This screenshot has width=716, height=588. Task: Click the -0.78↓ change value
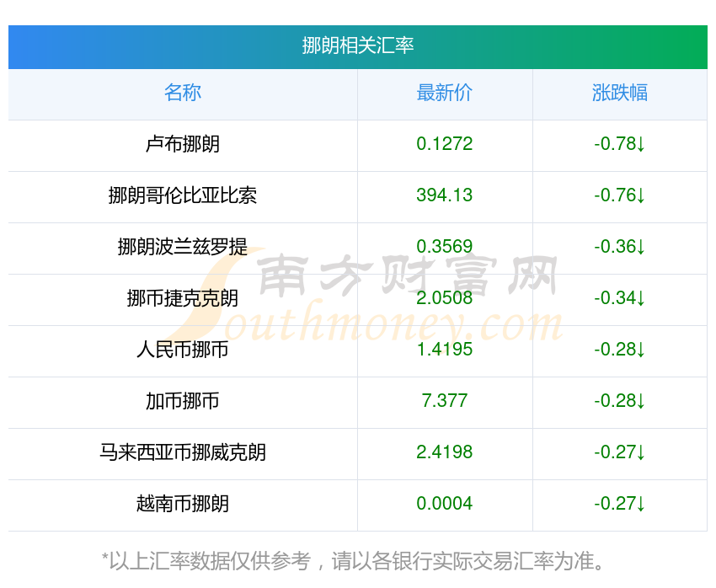(620, 144)
